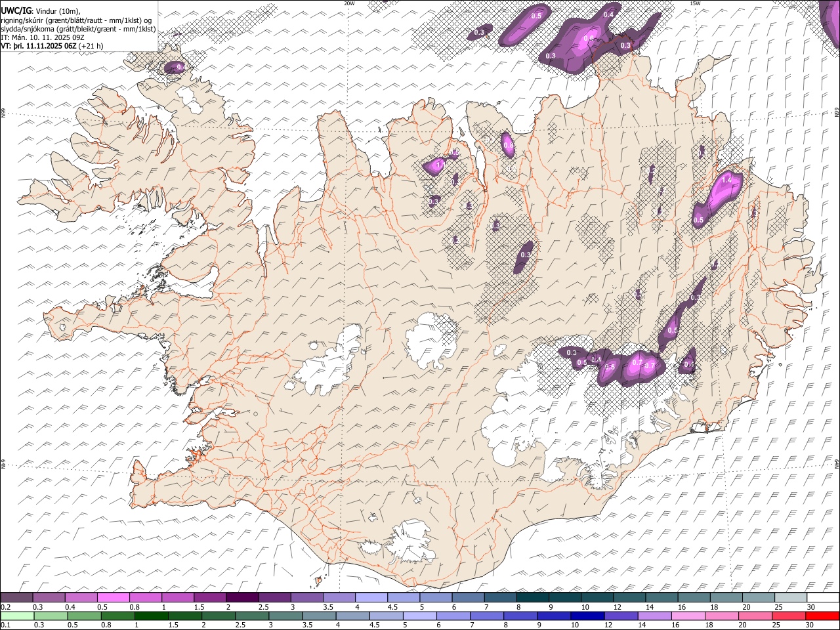The width and height of the screenshot is (840, 630).
Task: Select bright red rain scale swatch above 30
Action: 822,616
